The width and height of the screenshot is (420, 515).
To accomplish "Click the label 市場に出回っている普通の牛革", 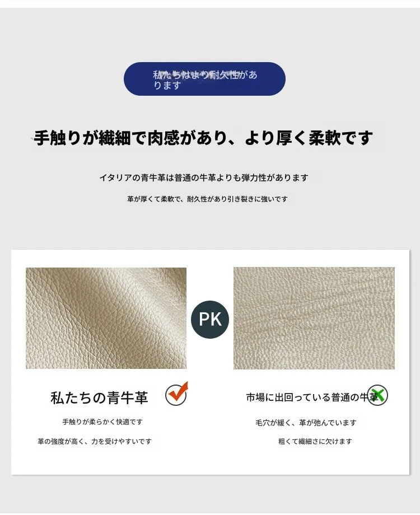I will [312, 397].
